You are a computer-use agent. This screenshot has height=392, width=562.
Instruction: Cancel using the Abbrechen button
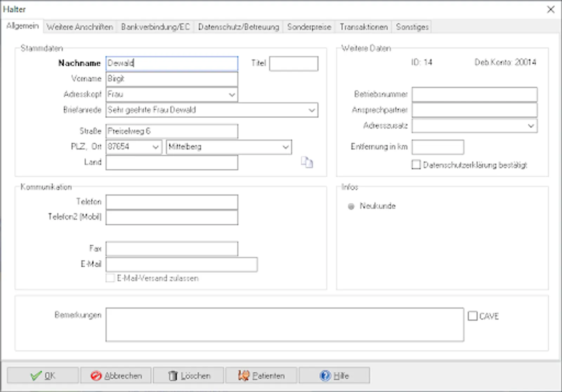[x=116, y=375]
